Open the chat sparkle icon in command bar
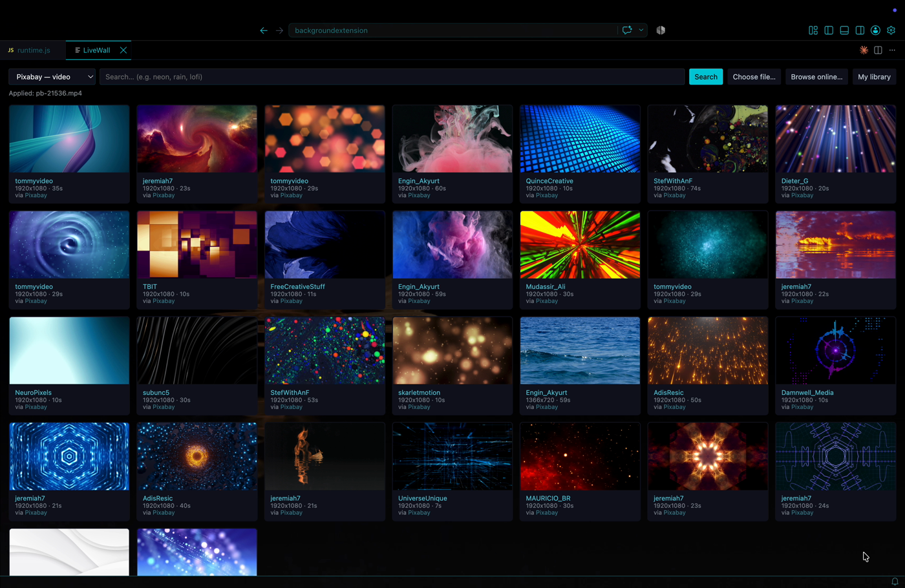The width and height of the screenshot is (905, 588). click(627, 30)
